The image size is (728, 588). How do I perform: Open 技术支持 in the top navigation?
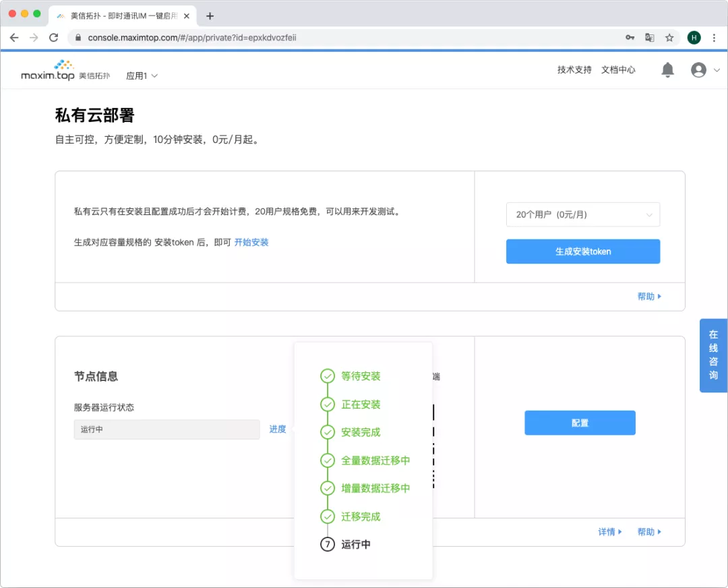coord(574,69)
